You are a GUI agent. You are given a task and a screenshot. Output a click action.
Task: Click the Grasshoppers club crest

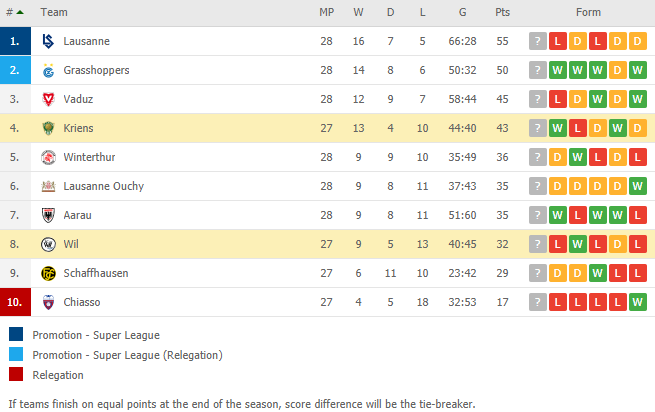48,70
